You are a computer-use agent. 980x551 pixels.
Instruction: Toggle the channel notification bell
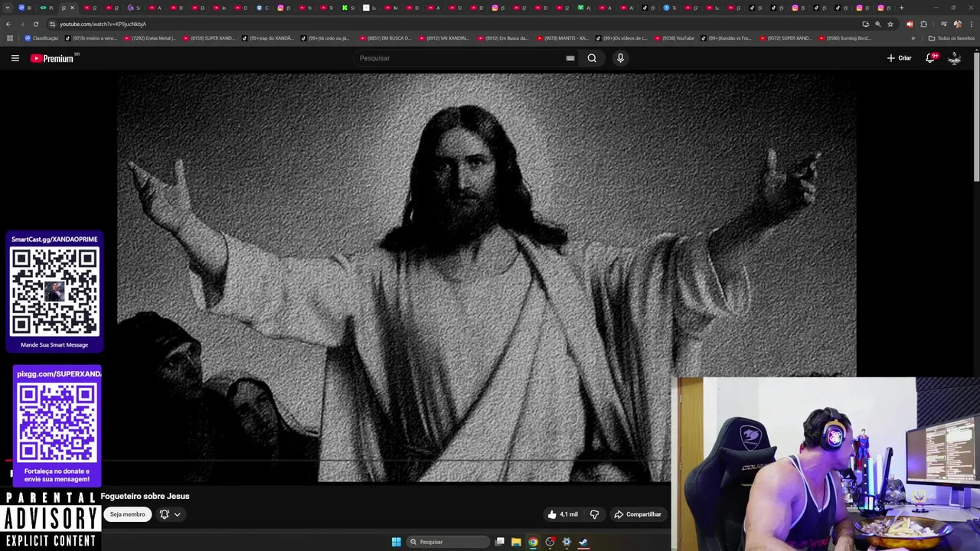tap(164, 514)
